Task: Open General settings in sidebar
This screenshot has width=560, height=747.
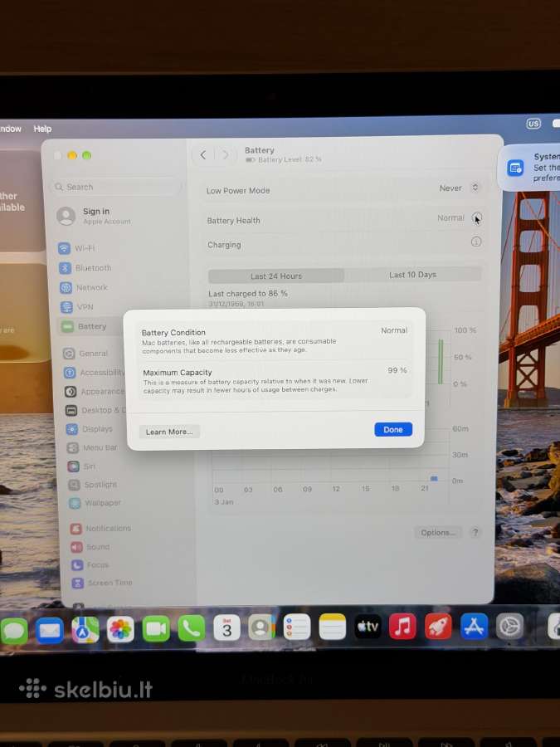Action: coord(85,354)
